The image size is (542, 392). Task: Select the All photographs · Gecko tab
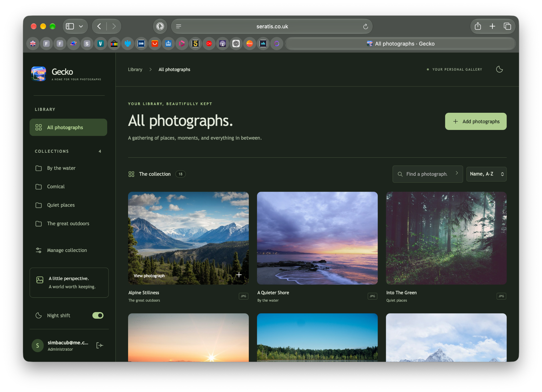click(x=400, y=44)
